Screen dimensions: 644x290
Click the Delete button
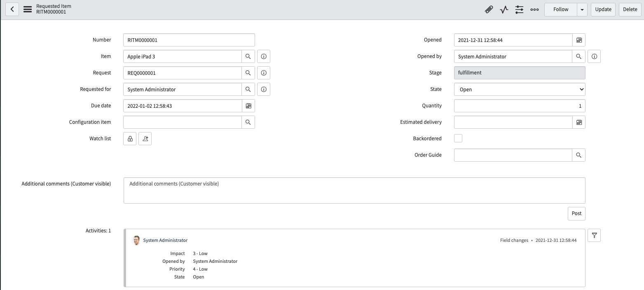630,9
